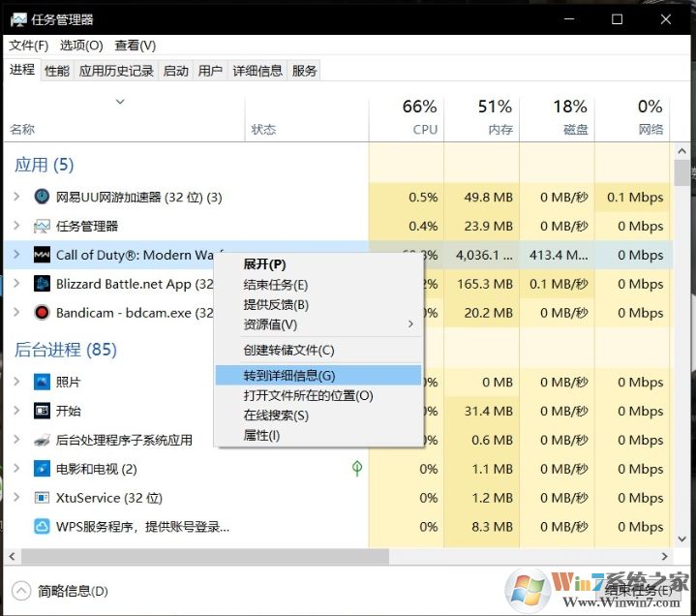Click the Blizzard Battle.net App icon

pyautogui.click(x=42, y=284)
